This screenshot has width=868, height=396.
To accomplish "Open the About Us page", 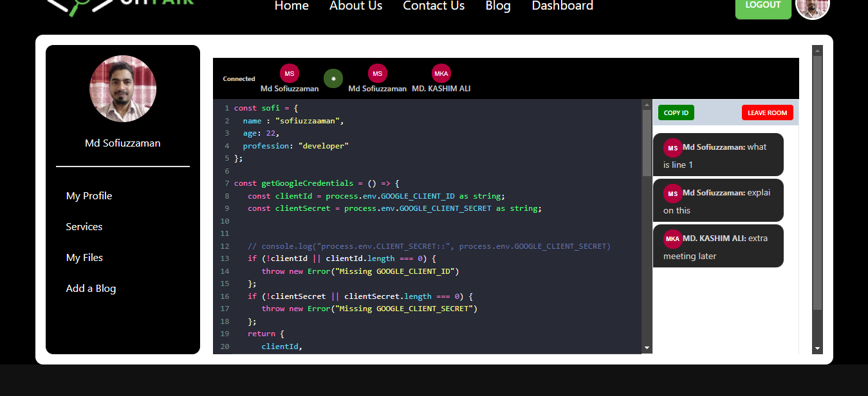I will pyautogui.click(x=356, y=6).
